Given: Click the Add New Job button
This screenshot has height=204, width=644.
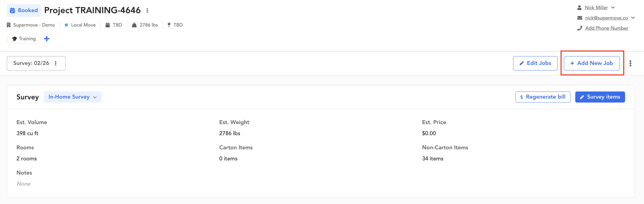Looking at the screenshot, I should (x=592, y=63).
